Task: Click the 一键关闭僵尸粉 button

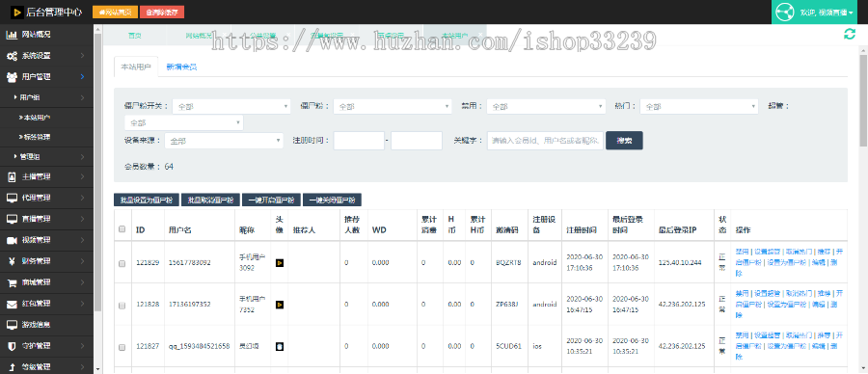Action: [x=332, y=200]
